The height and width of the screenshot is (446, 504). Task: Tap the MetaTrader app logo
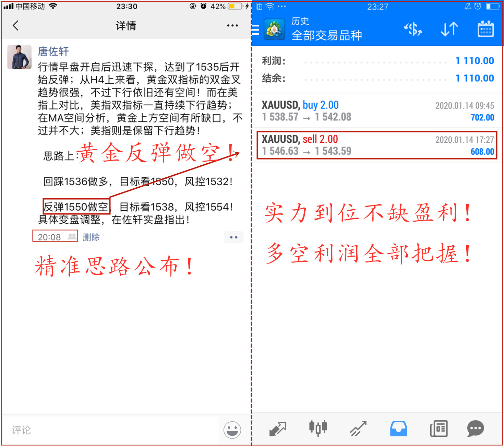click(274, 30)
